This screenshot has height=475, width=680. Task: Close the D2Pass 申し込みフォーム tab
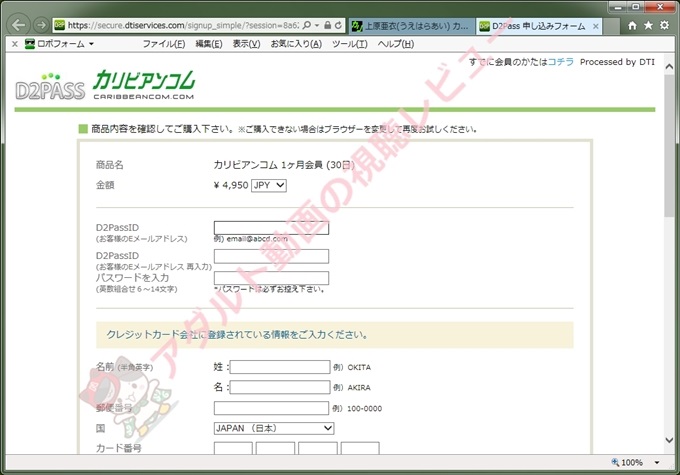(x=596, y=26)
